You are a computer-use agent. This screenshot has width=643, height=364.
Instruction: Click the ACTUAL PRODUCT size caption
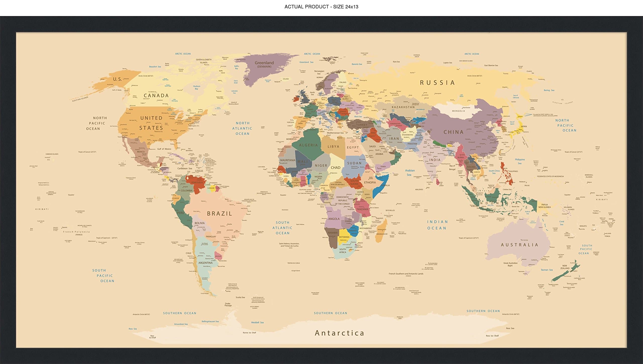point(321,7)
